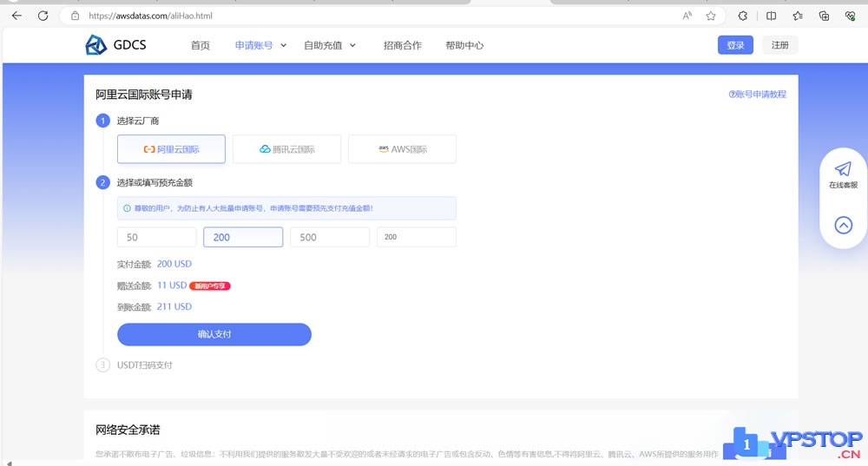868x466 pixels.
Task: Expand 自助充值 dropdown chevron
Action: [x=352, y=45]
